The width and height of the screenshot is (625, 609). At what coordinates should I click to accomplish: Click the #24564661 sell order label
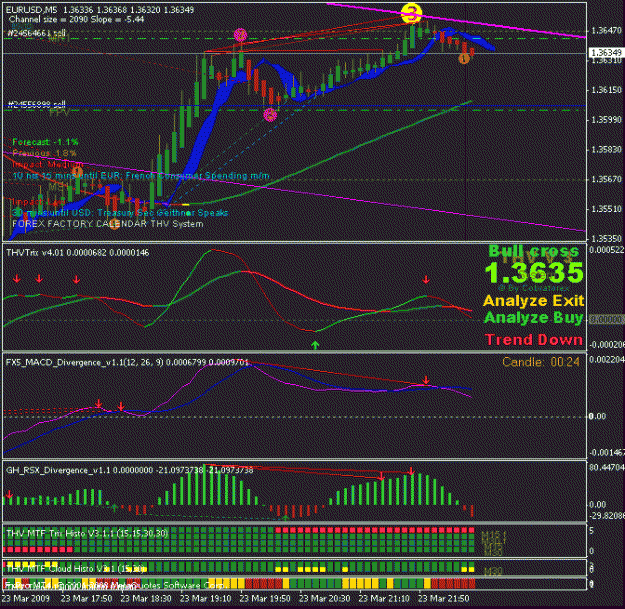[36, 34]
